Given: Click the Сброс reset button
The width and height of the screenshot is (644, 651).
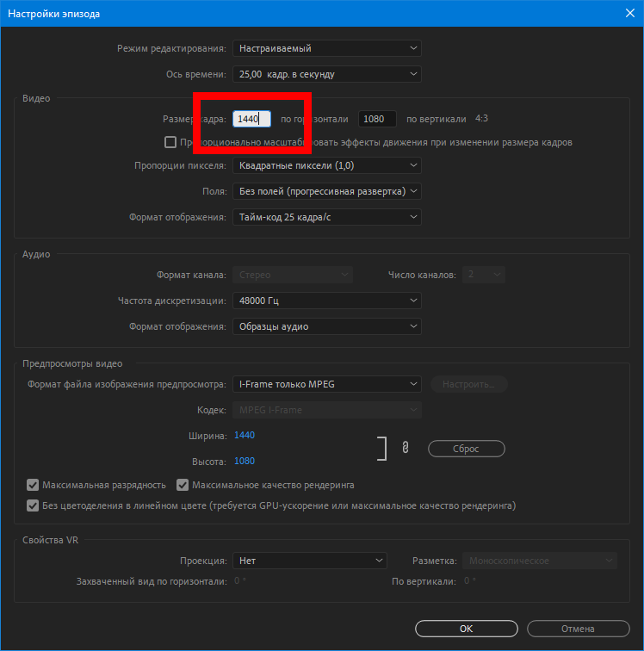Looking at the screenshot, I should [466, 449].
